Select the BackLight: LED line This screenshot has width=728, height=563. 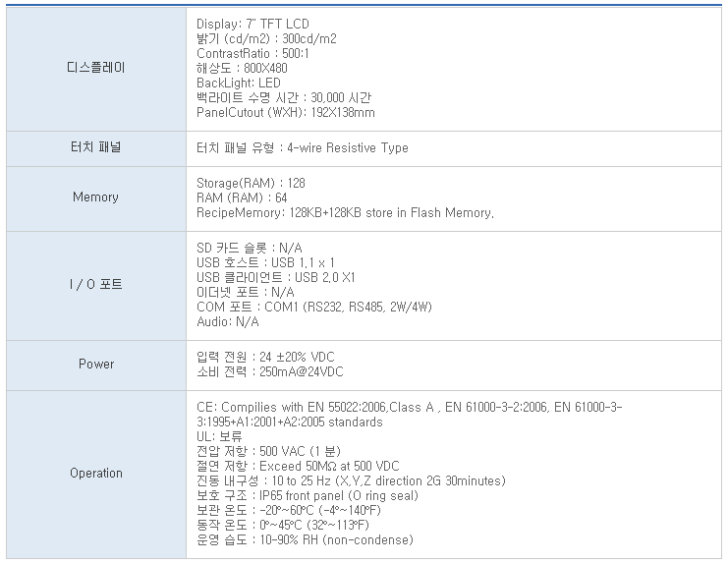pos(239,84)
